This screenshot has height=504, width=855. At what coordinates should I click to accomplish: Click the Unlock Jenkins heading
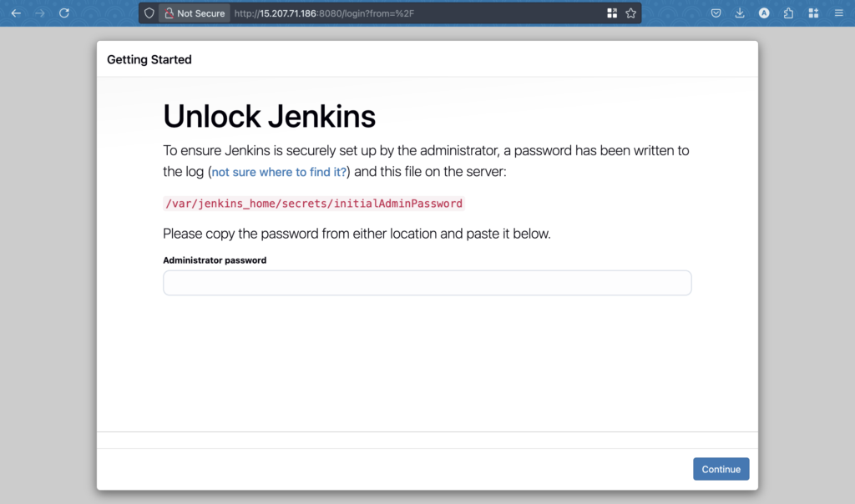[x=270, y=116]
